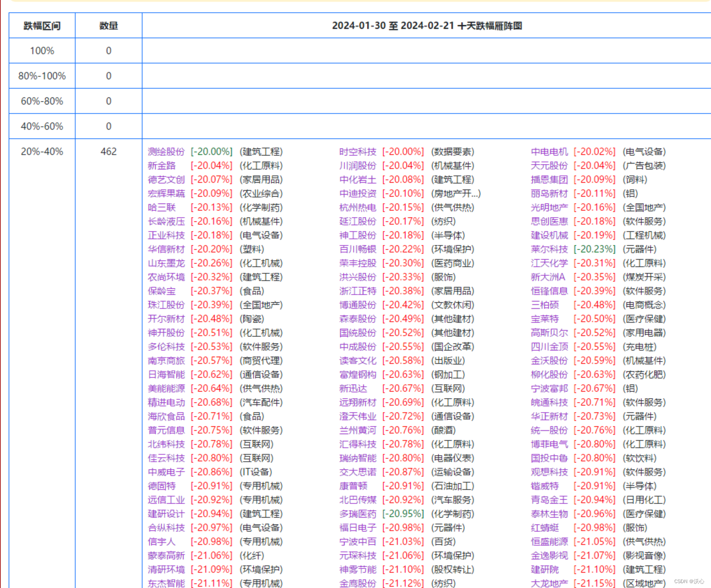The height and width of the screenshot is (588, 711).
Task: Click the 40%-60% range cell
Action: (42, 126)
